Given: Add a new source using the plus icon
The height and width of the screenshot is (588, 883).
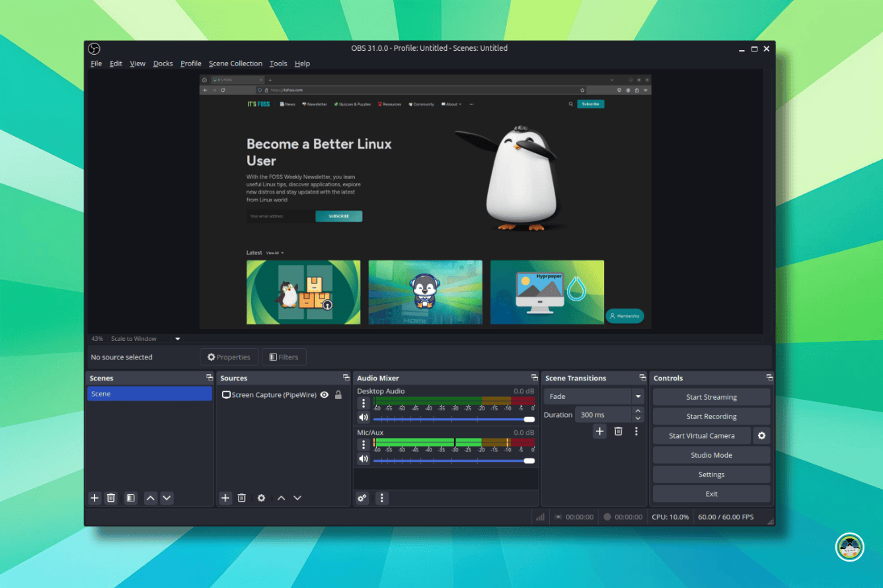Looking at the screenshot, I should (225, 497).
